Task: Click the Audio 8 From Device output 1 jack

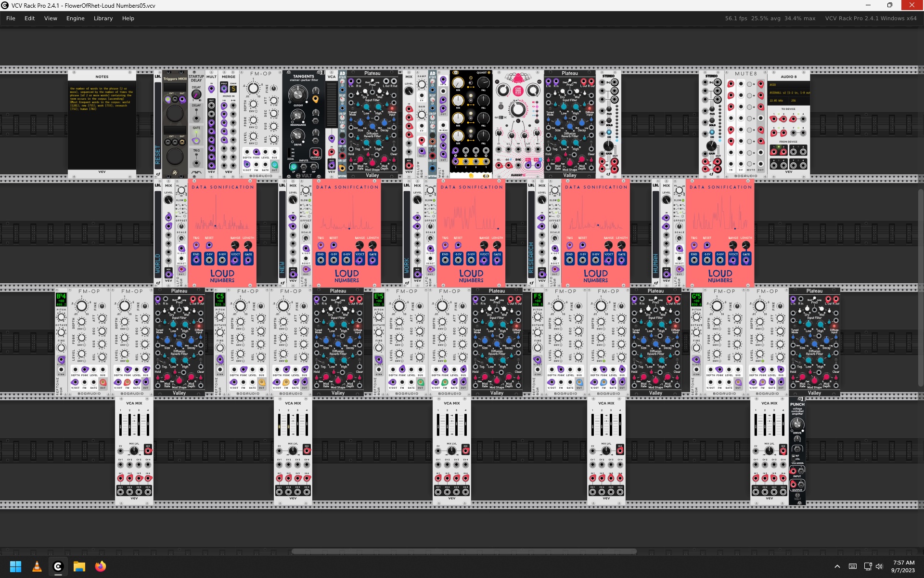Action: (x=774, y=152)
